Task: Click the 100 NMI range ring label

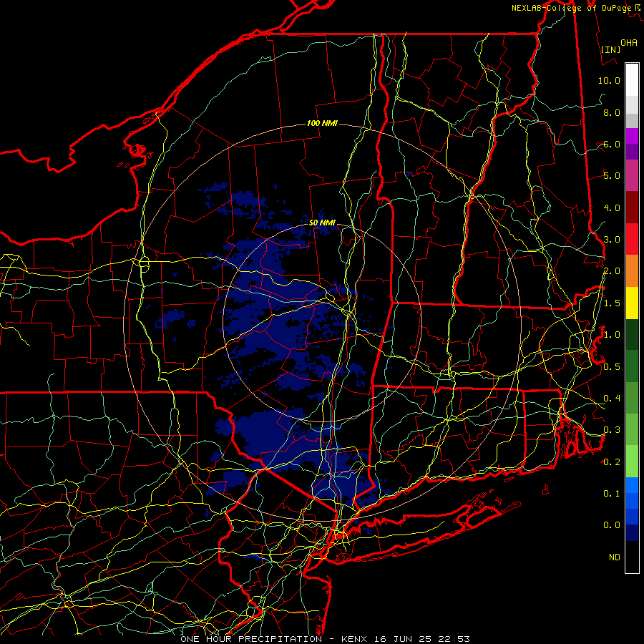Action: 322,123
